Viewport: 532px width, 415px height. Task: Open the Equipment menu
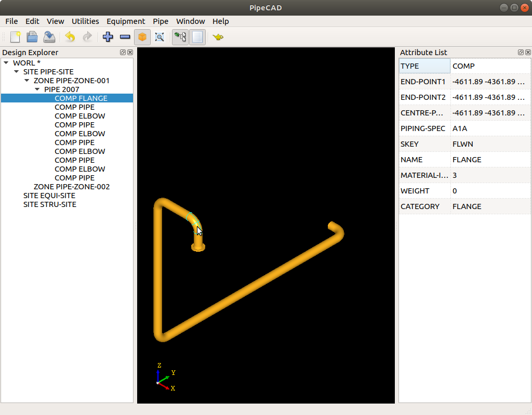126,21
